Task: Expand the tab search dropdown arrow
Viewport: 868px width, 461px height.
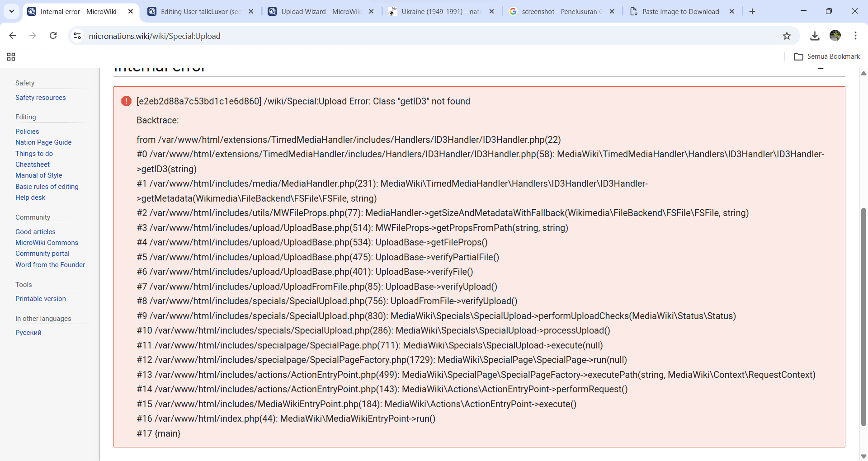Action: (12, 11)
